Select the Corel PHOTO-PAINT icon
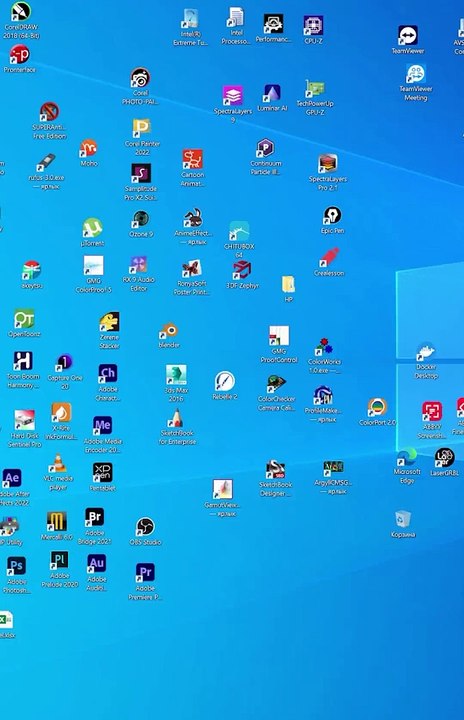 [x=140, y=78]
